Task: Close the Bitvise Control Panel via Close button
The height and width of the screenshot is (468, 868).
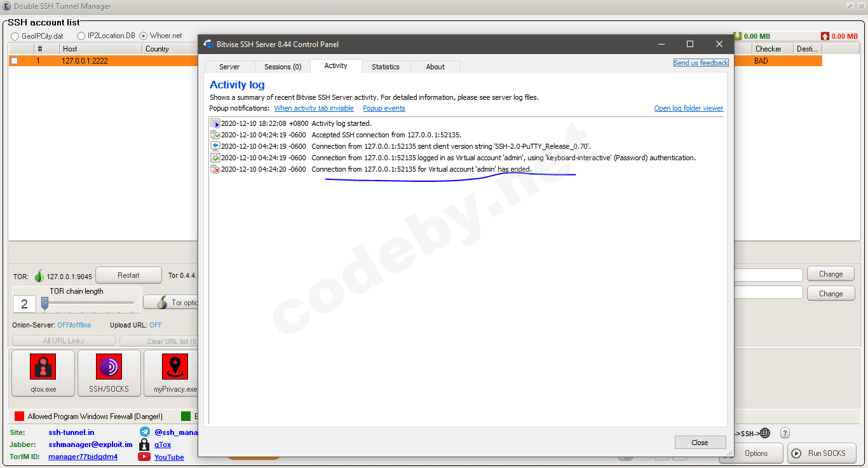Action: pyautogui.click(x=700, y=443)
